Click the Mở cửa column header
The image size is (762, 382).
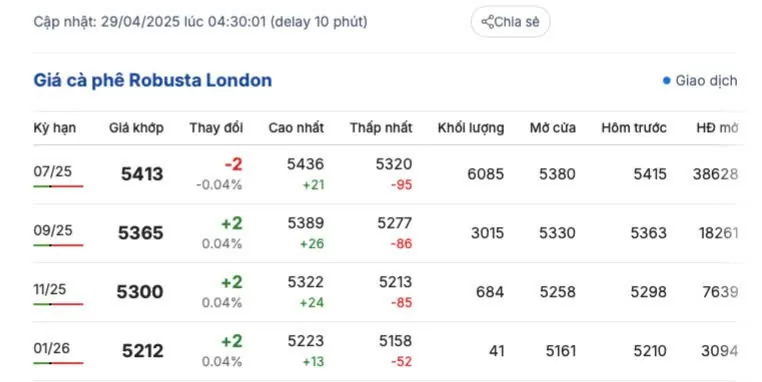(553, 128)
